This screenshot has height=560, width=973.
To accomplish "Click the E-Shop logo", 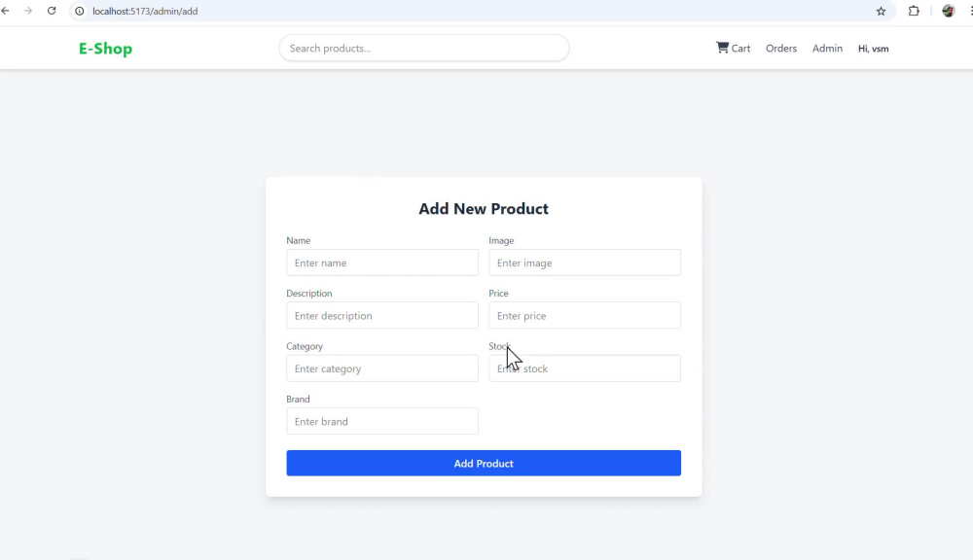I will point(105,49).
